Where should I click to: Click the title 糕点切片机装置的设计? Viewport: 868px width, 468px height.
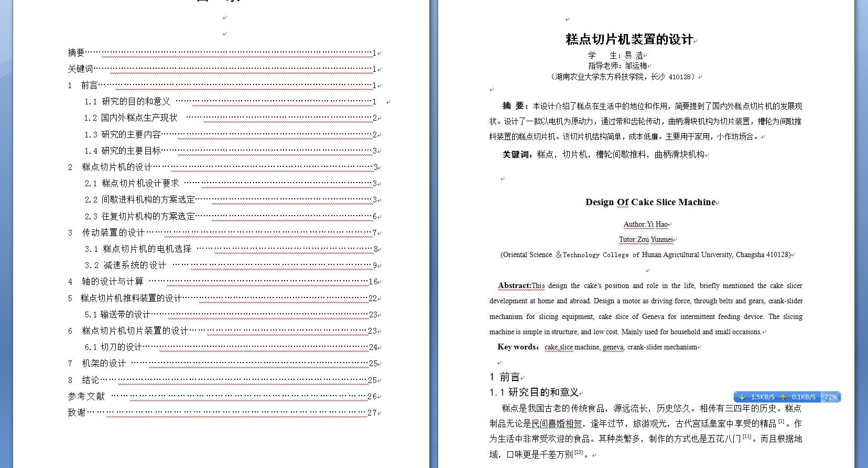click(630, 39)
